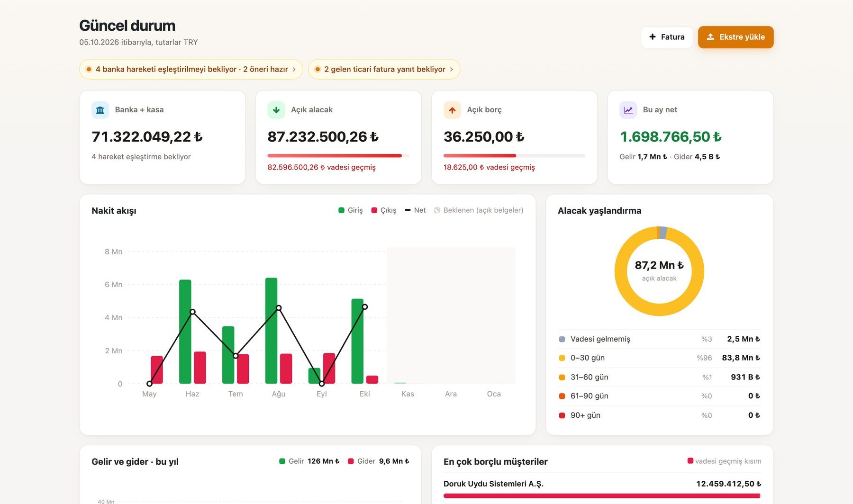Click the down-arrow icon on Açık alacak card

276,110
